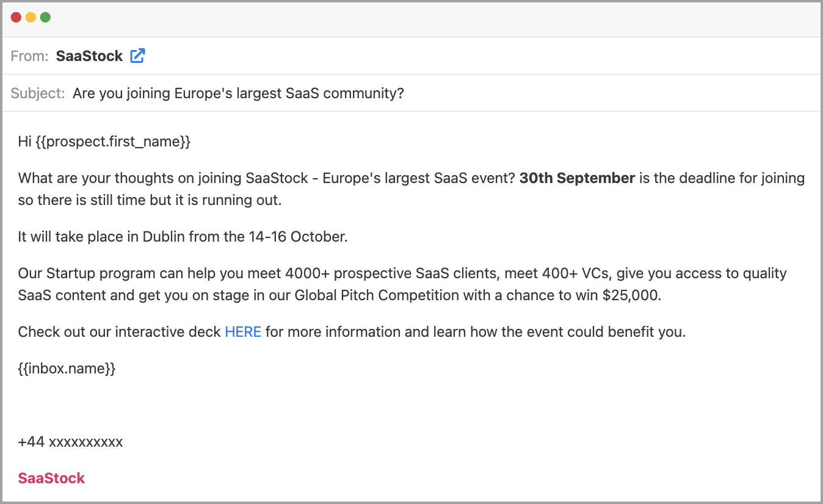Select the {{inbox.name}} signature placeholder
The image size is (823, 504).
click(67, 369)
